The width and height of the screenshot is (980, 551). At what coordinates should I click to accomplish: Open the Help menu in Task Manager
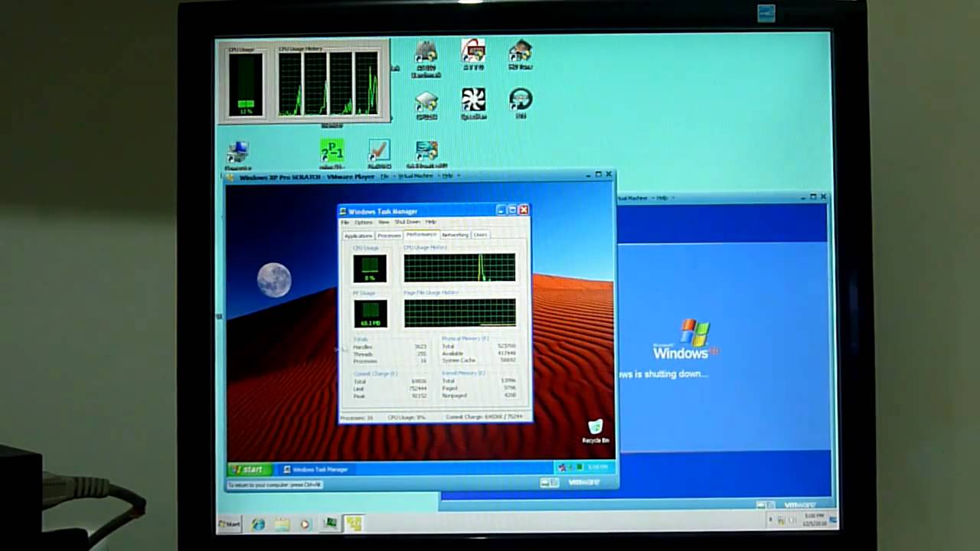(431, 222)
